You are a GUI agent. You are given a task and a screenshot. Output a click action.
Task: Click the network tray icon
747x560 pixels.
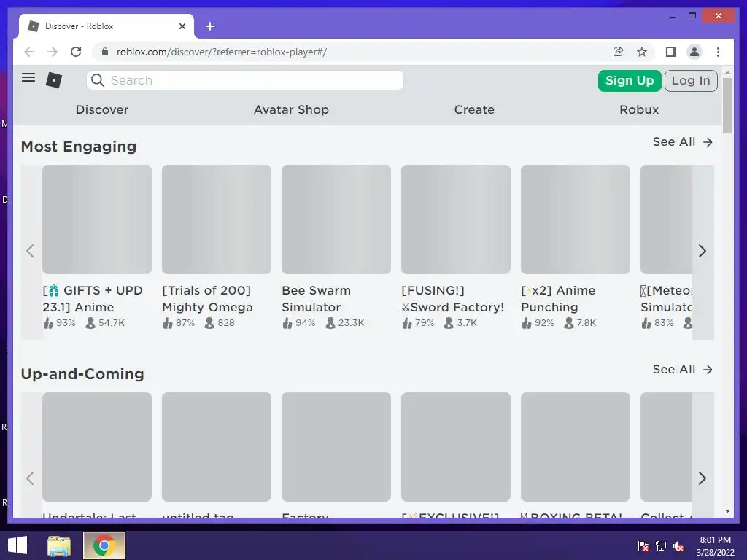click(x=661, y=546)
